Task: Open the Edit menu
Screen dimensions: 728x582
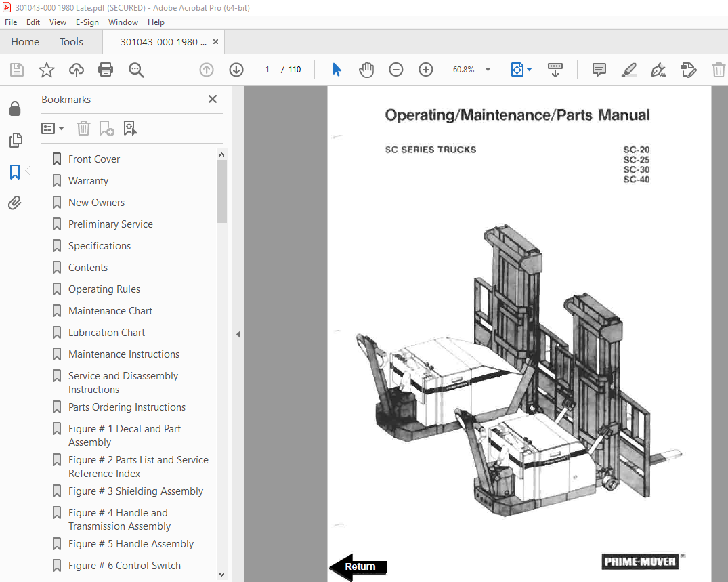Action: coord(33,22)
